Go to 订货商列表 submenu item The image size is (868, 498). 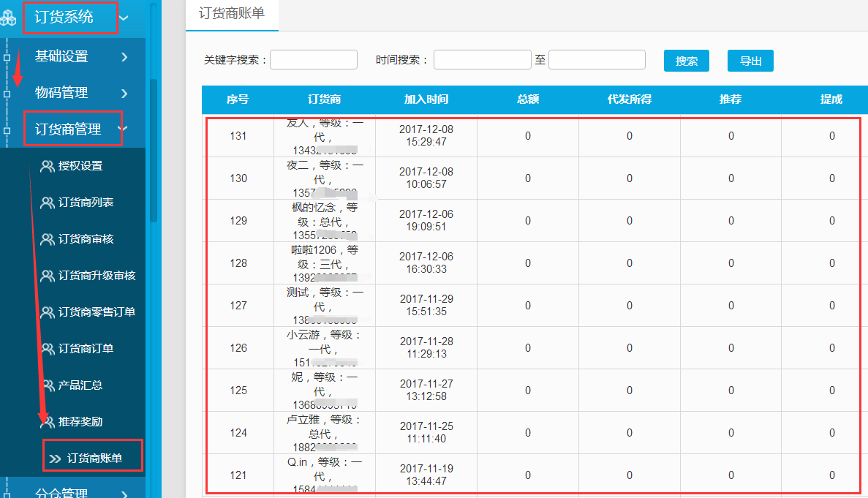(86, 203)
